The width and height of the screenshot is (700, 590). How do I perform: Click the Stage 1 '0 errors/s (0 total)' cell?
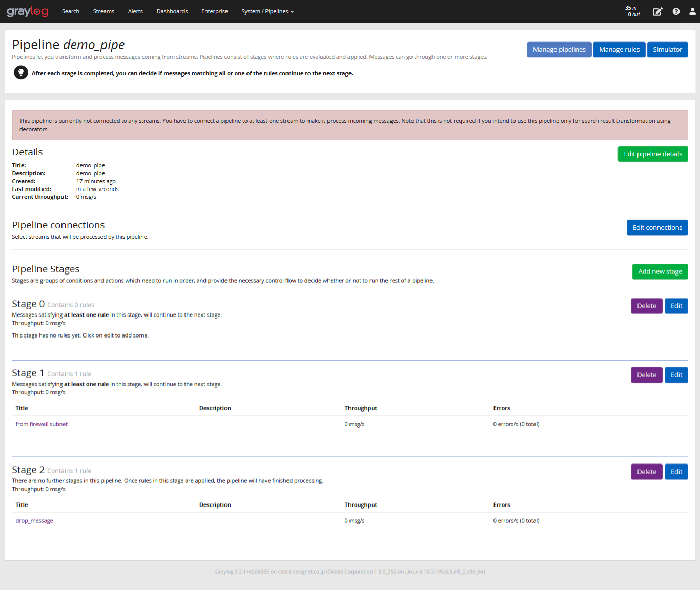(x=516, y=424)
